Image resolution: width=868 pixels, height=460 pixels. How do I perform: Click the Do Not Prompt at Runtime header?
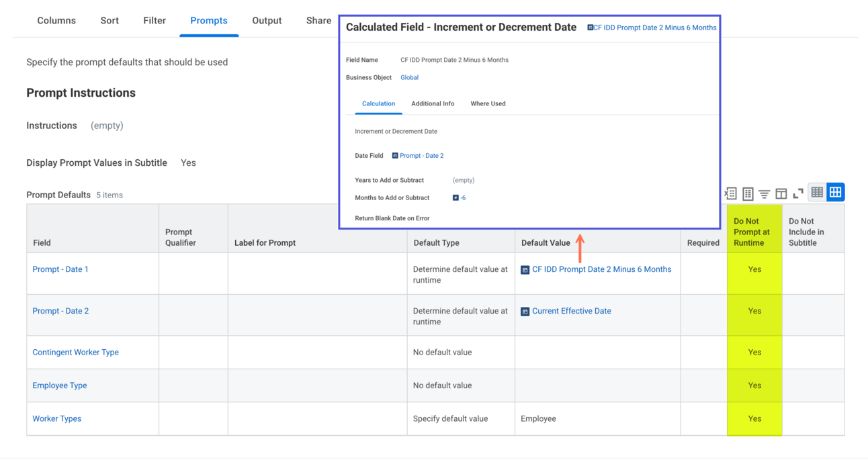pos(751,232)
